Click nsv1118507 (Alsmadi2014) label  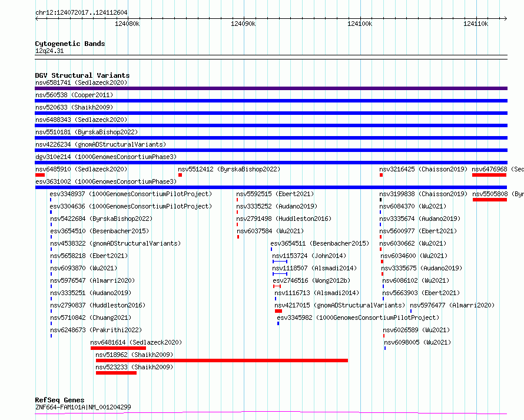click(314, 268)
